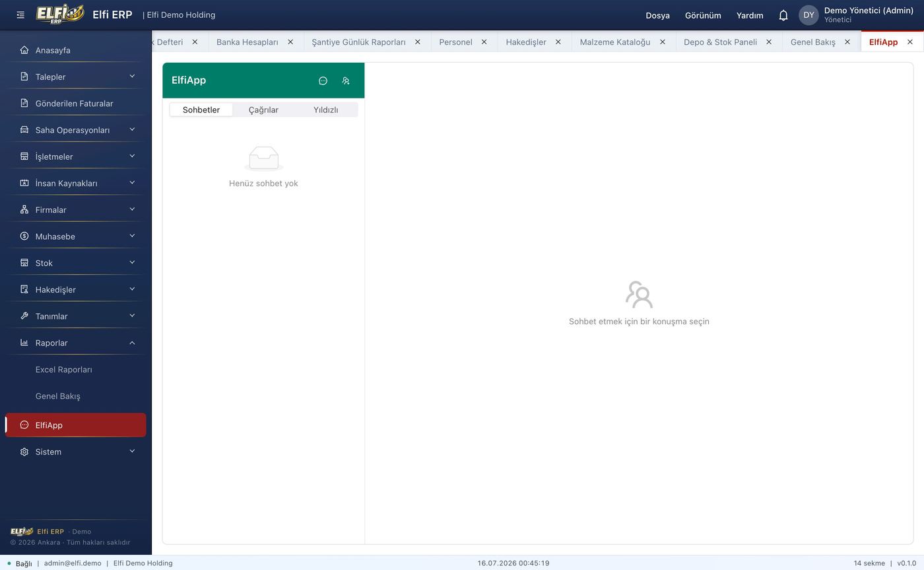Toggle the sidebar hamburger menu icon
924x570 pixels.
point(20,15)
